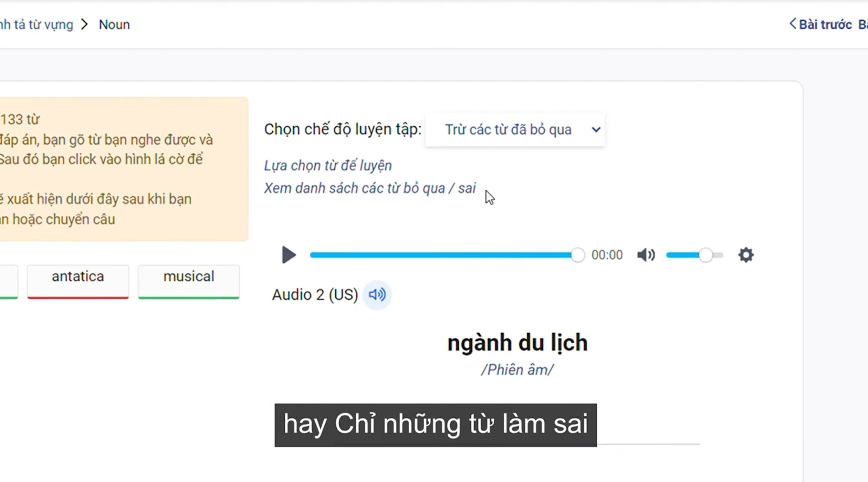The width and height of the screenshot is (868, 482).
Task: Click the 'Noun' breadcrumb item
Action: (114, 24)
